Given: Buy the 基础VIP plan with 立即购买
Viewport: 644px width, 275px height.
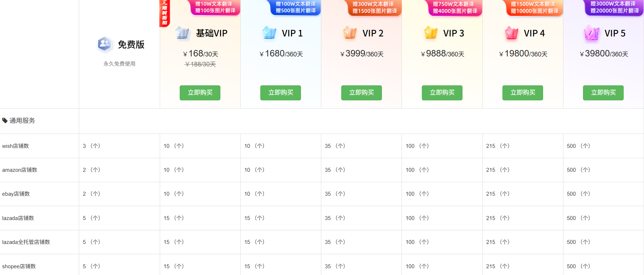Looking at the screenshot, I should (200, 93).
